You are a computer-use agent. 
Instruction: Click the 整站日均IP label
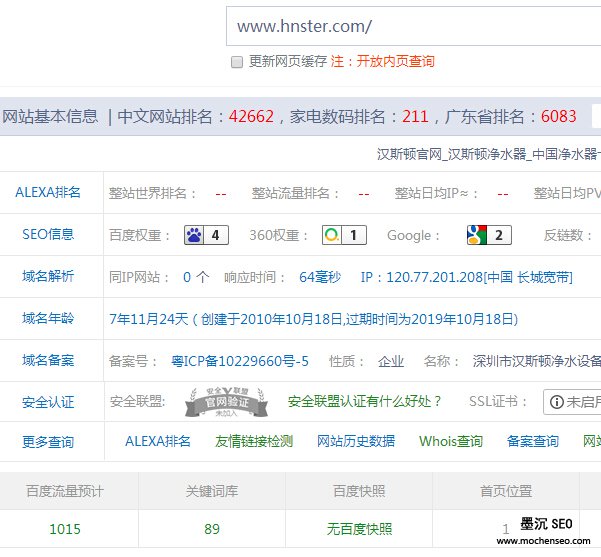click(436, 193)
